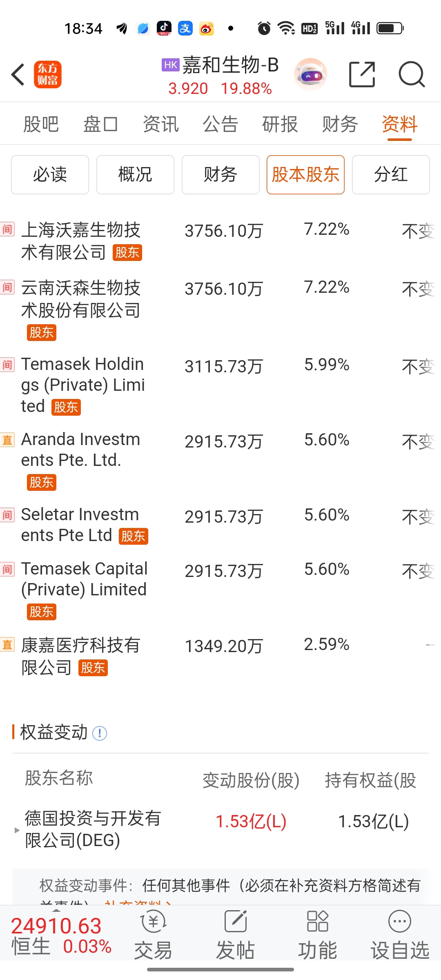Tap the 东方财富 logo icon
This screenshot has height=980, width=441.
pos(48,75)
